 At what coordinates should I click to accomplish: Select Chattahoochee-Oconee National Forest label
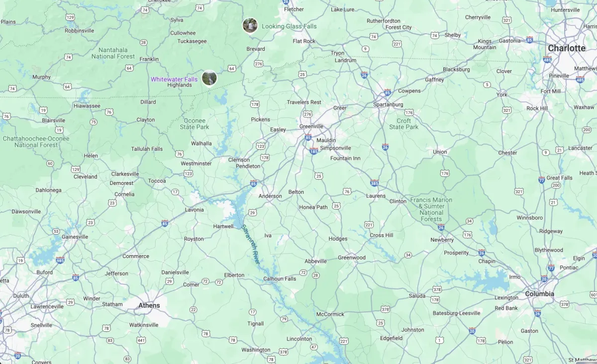pos(36,142)
